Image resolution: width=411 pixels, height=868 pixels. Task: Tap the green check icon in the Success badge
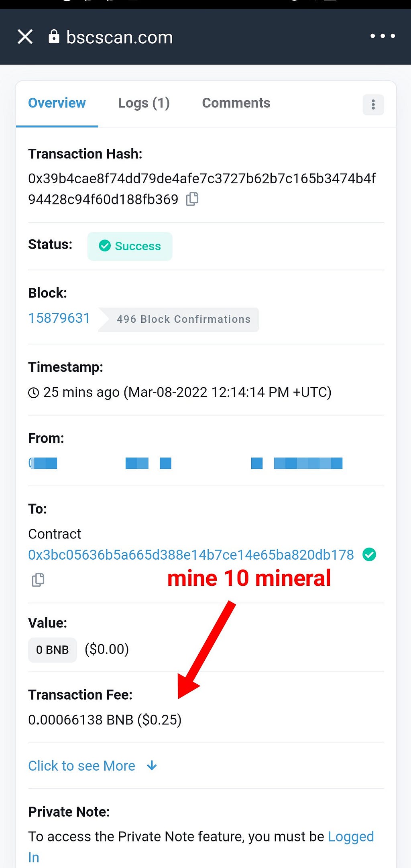point(105,246)
